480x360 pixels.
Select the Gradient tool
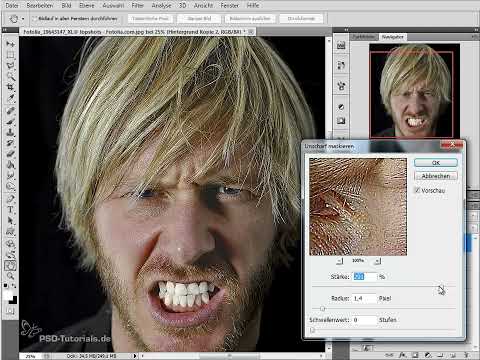pos(10,165)
